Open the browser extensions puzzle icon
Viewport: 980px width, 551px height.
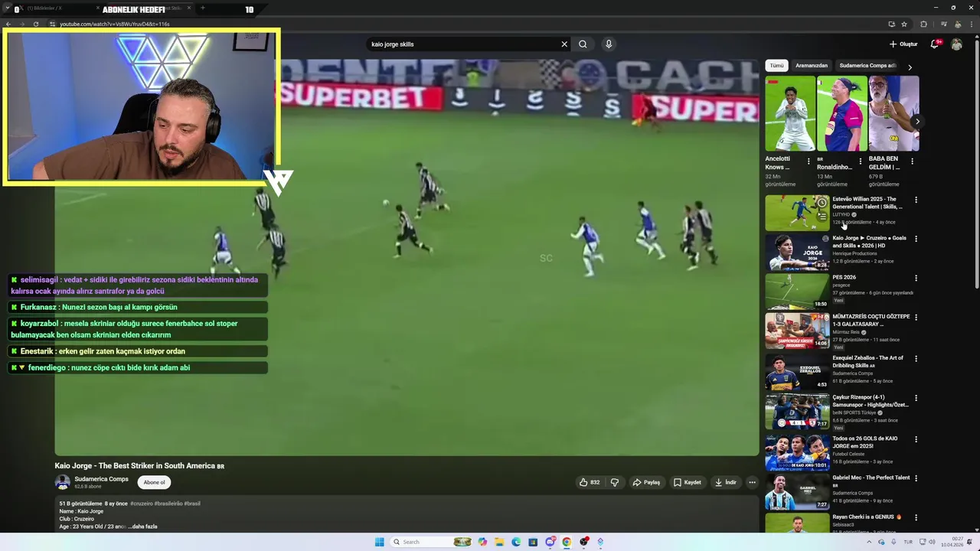[923, 24]
